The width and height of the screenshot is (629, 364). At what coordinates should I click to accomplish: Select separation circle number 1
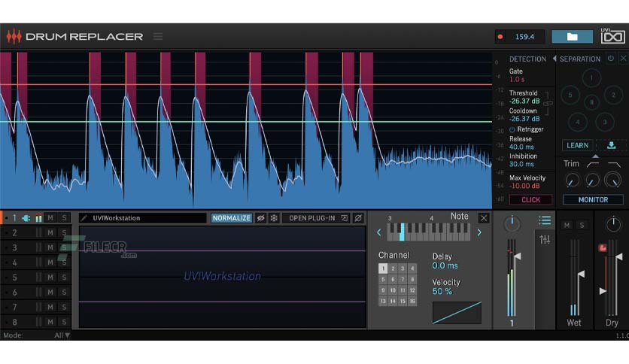click(x=591, y=77)
